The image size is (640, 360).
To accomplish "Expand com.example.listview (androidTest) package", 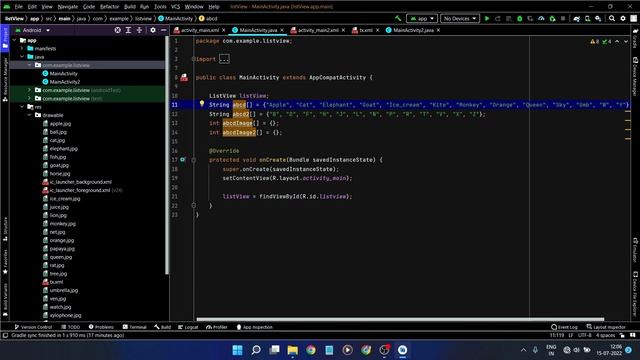I will [x=29, y=90].
